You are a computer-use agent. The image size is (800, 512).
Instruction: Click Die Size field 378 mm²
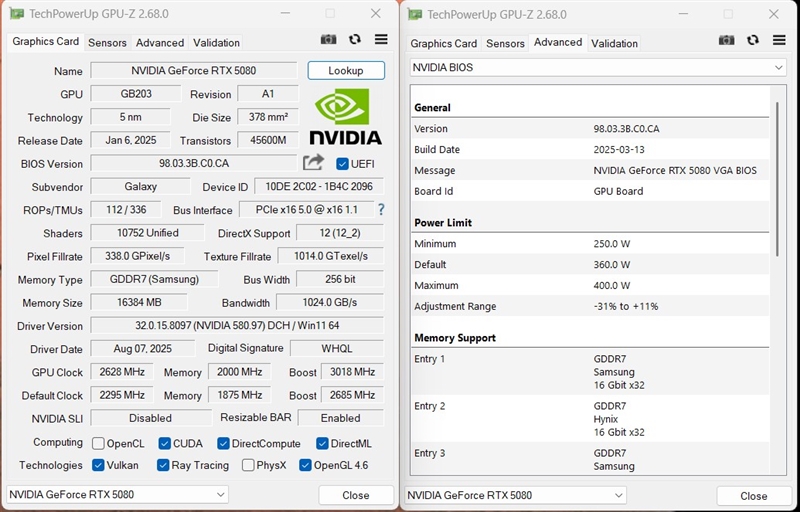click(x=268, y=117)
